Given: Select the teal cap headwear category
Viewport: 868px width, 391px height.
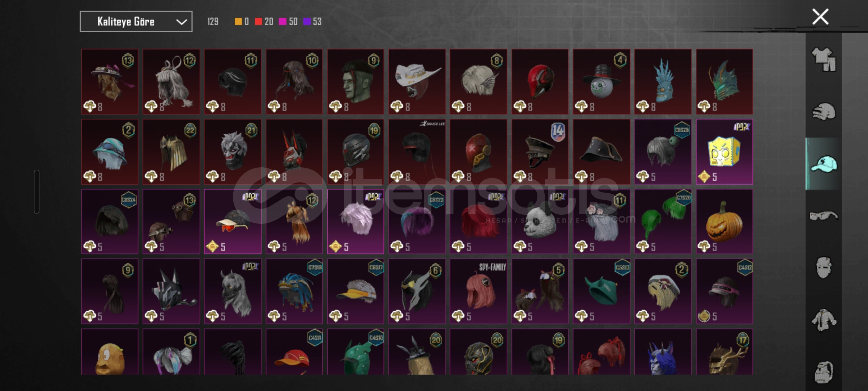Looking at the screenshot, I should pos(824,164).
